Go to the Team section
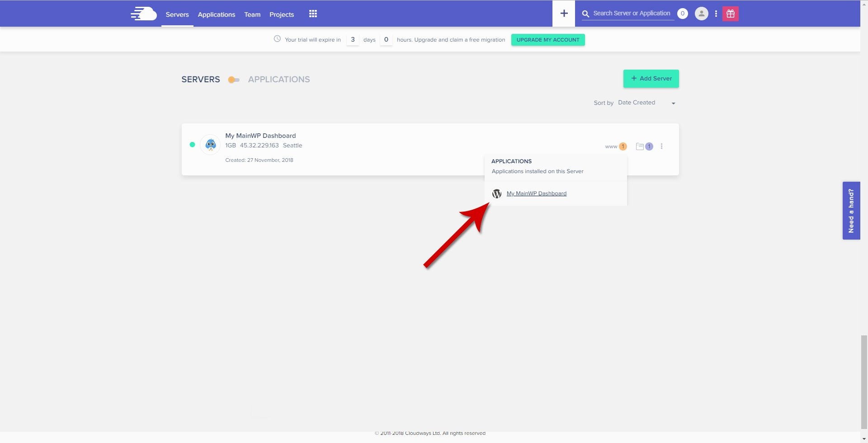 click(x=252, y=14)
